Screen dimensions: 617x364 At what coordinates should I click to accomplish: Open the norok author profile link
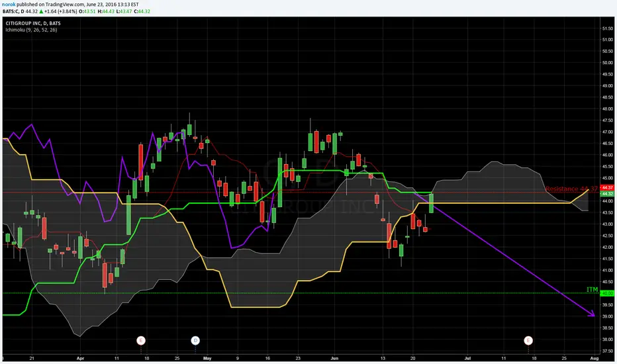[x=9, y=5]
